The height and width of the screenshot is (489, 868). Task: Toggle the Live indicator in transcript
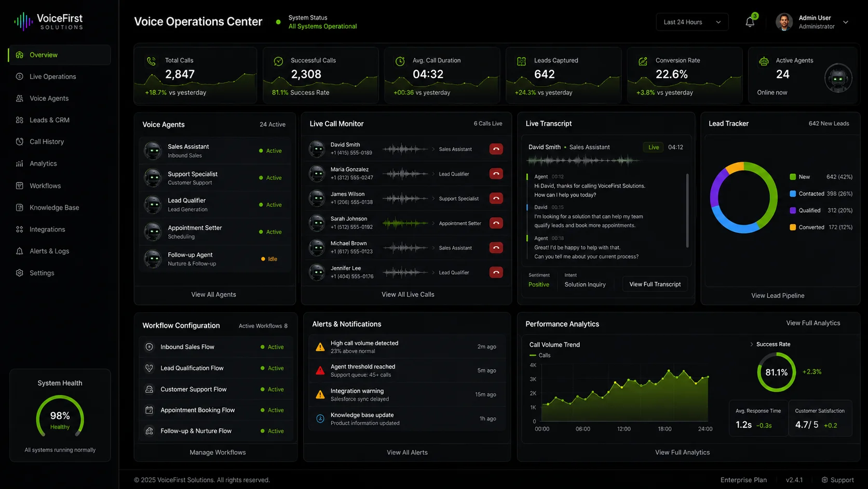pyautogui.click(x=654, y=147)
